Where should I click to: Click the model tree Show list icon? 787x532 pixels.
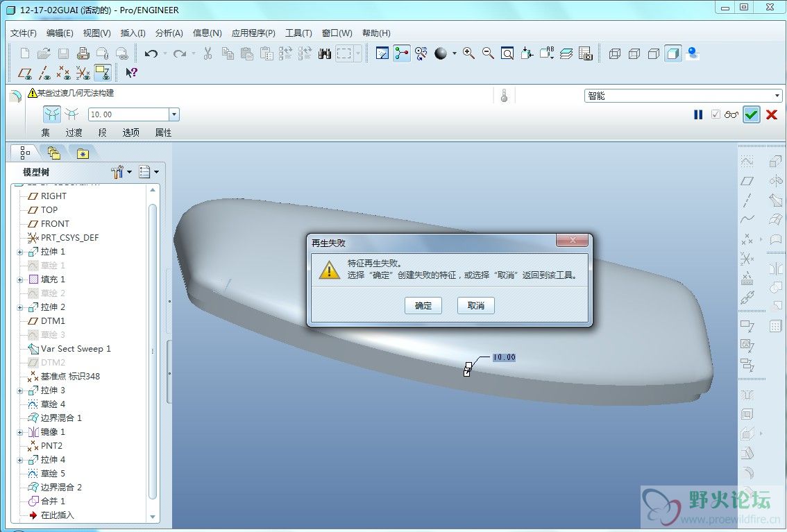click(x=144, y=172)
